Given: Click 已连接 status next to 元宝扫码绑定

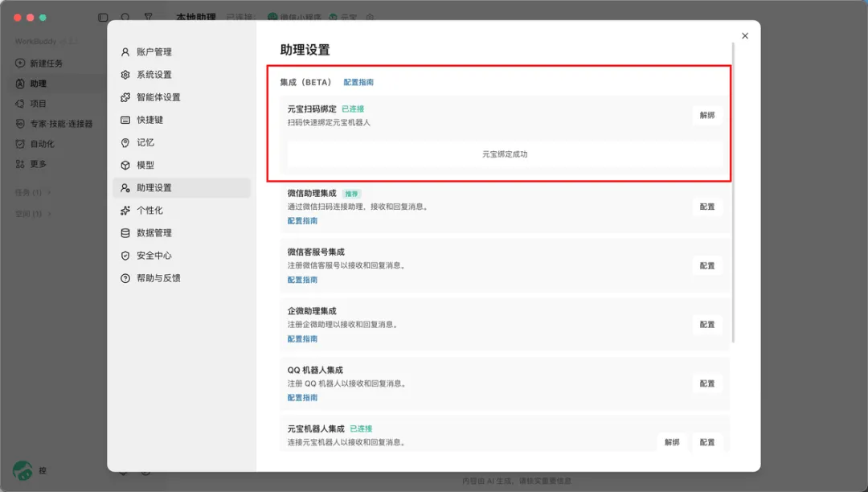Looking at the screenshot, I should point(353,109).
